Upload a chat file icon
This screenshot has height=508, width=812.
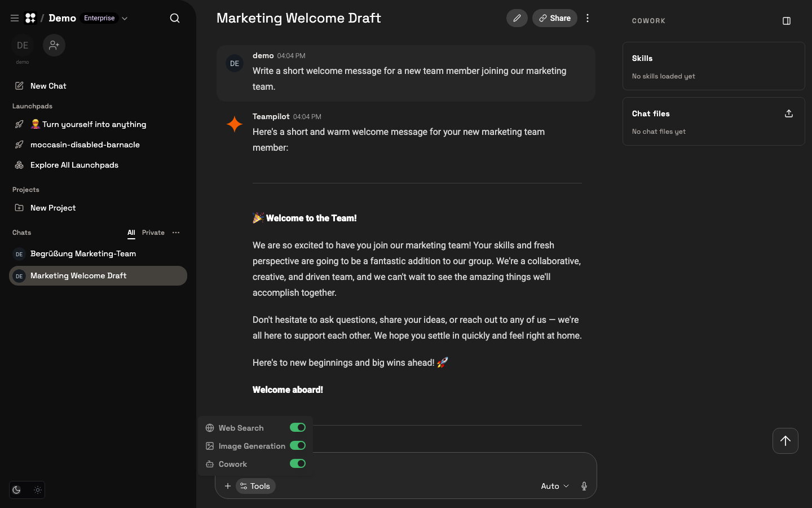[x=789, y=113]
